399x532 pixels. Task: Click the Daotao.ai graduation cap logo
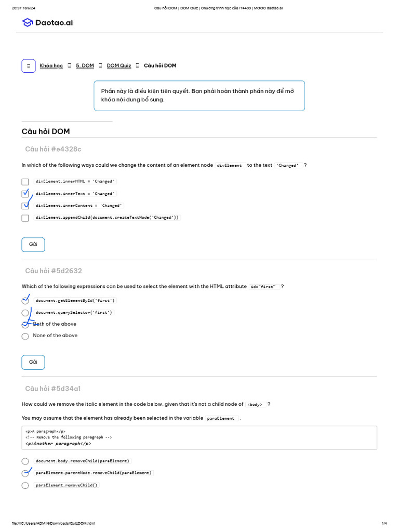pos(27,22)
